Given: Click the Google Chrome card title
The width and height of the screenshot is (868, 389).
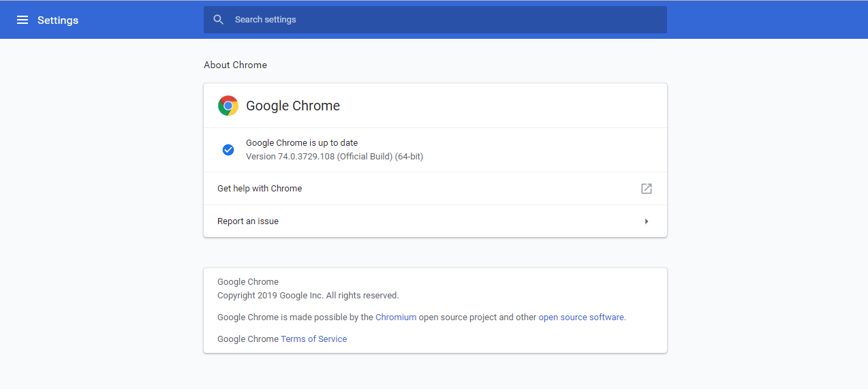Looking at the screenshot, I should pos(293,106).
